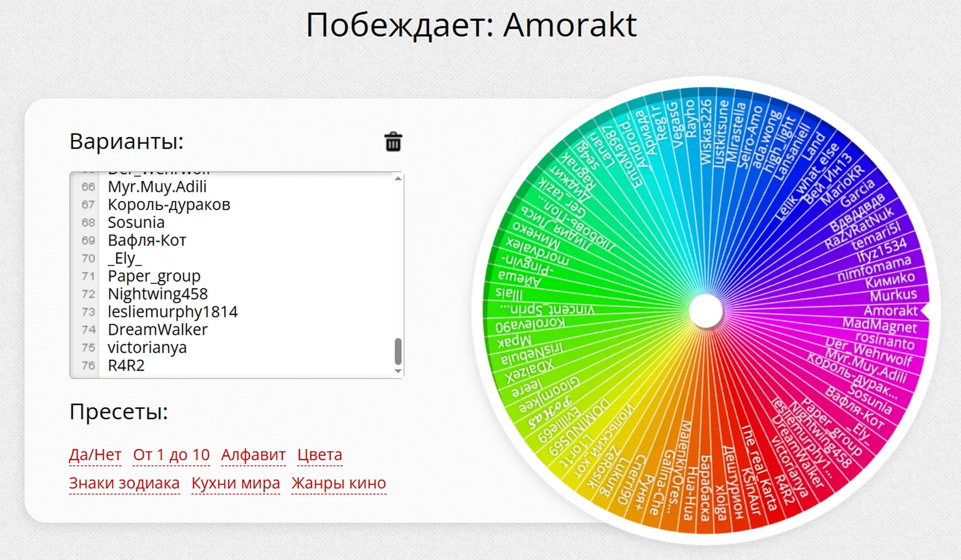Screen dimensions: 961x560
Task: Select the Sosunia line in variants
Action: [136, 222]
